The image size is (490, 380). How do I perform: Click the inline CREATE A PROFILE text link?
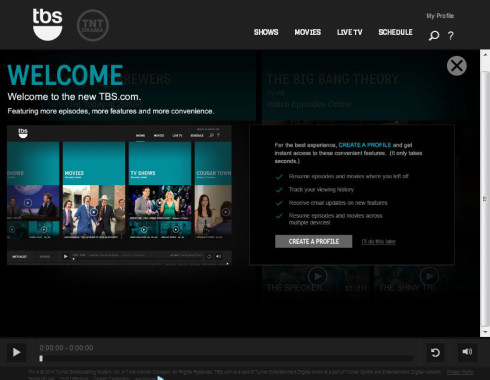365,145
